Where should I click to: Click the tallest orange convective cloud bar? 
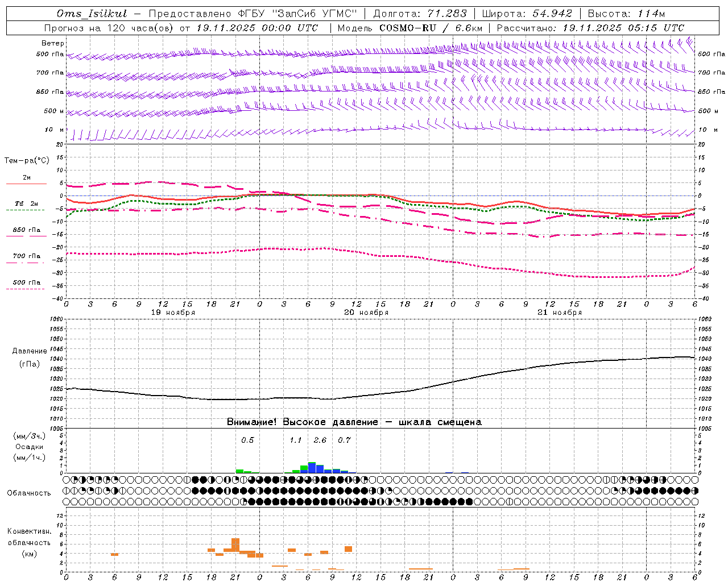point(235,544)
